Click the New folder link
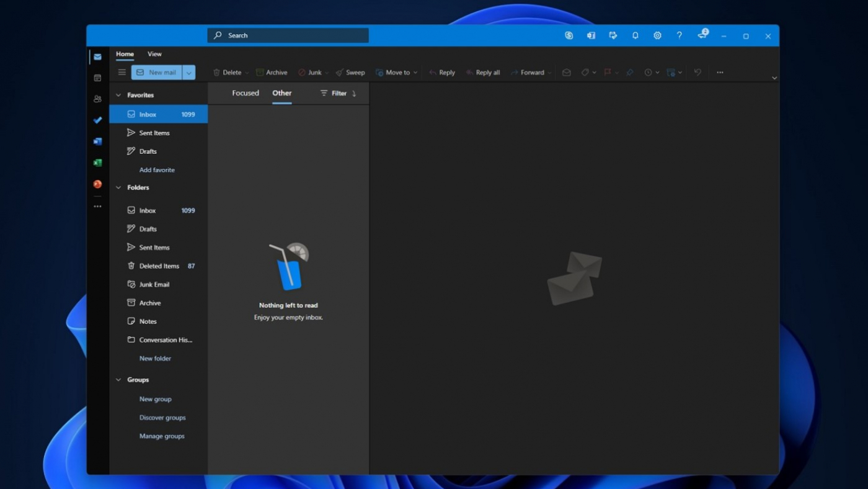Screen dimensions: 868x489 coord(155,359)
